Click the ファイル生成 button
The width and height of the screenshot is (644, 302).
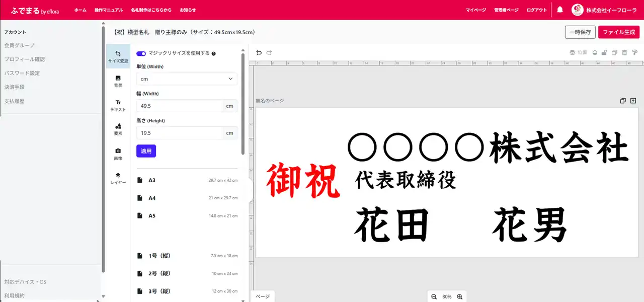point(618,32)
